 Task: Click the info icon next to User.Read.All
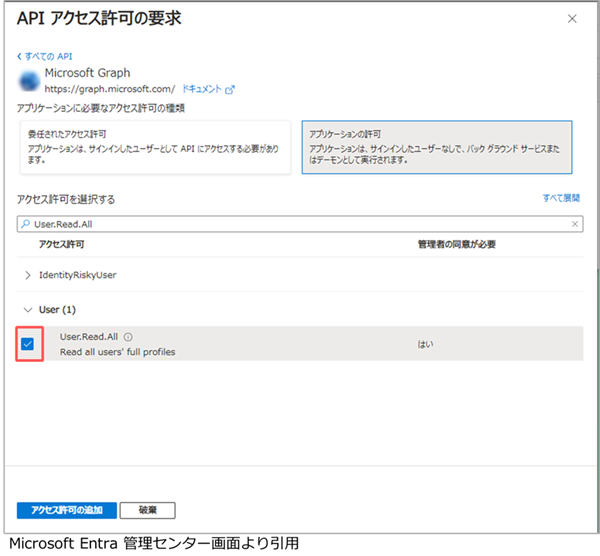tap(129, 337)
